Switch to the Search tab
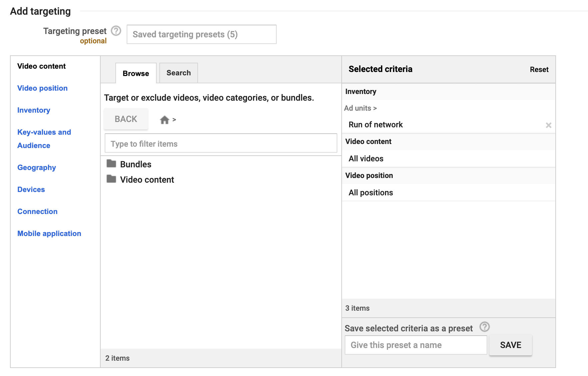Screen dimensions: 588x376 click(178, 73)
